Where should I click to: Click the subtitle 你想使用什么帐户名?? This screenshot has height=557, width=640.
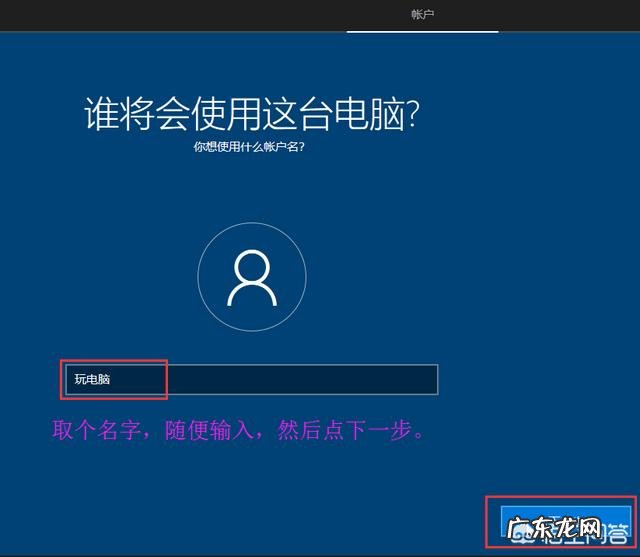tap(249, 147)
